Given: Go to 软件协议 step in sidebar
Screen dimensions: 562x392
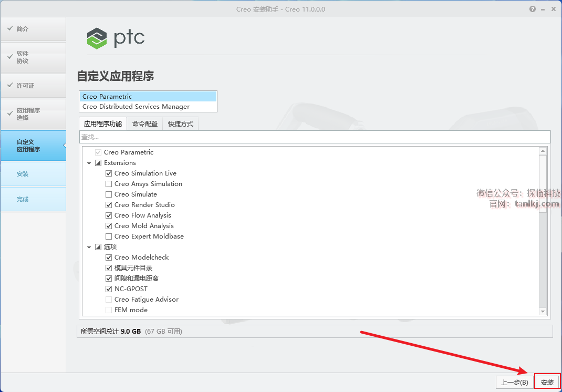Looking at the screenshot, I should pos(33,57).
